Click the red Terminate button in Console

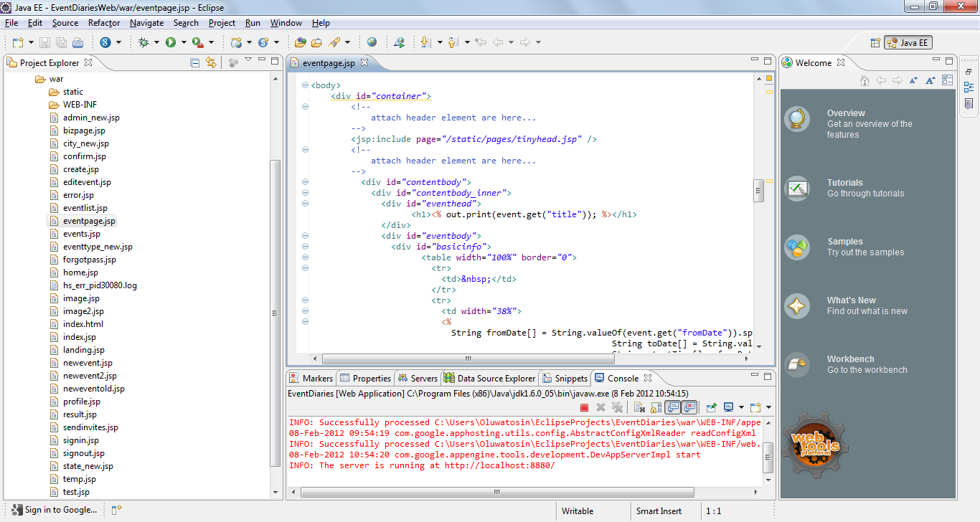[x=584, y=407]
